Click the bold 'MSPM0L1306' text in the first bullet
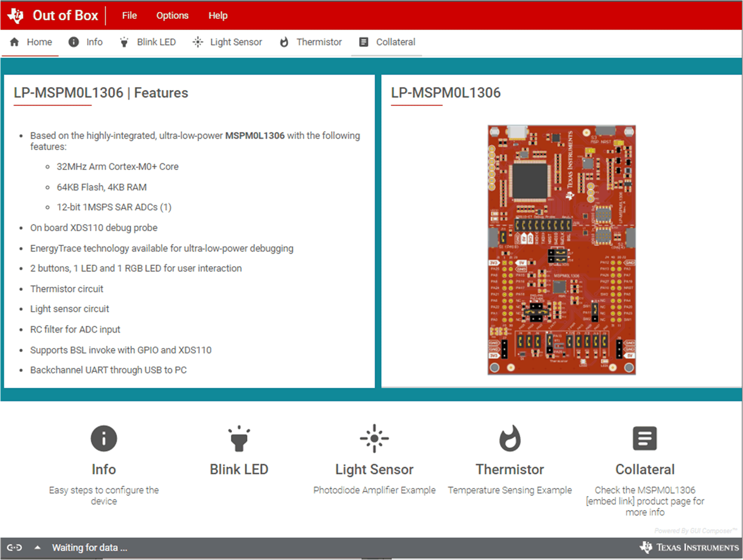The width and height of the screenshot is (743, 560). 255,136
